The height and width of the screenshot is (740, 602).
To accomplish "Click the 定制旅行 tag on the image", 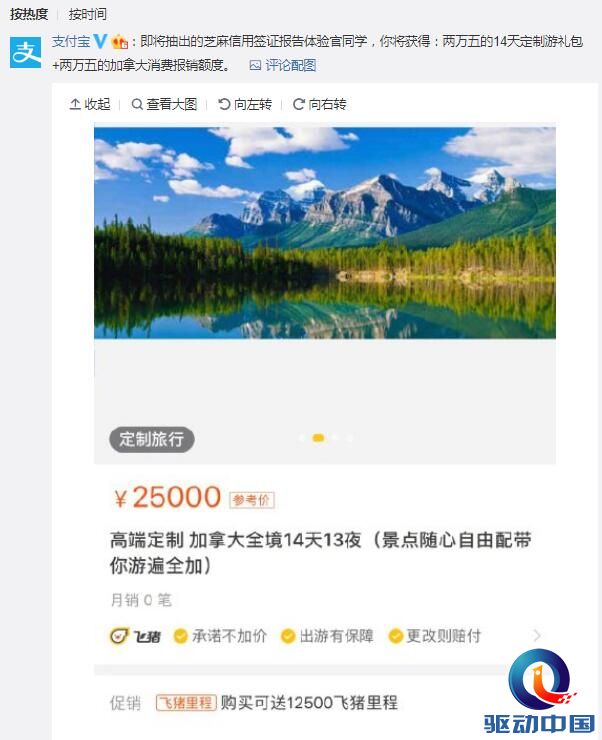I will (x=151, y=439).
